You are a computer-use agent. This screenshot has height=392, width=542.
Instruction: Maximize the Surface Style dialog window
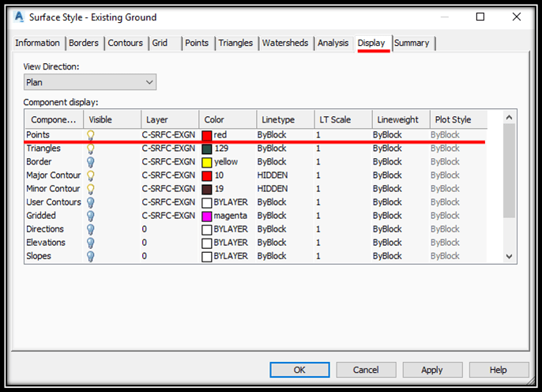point(480,17)
